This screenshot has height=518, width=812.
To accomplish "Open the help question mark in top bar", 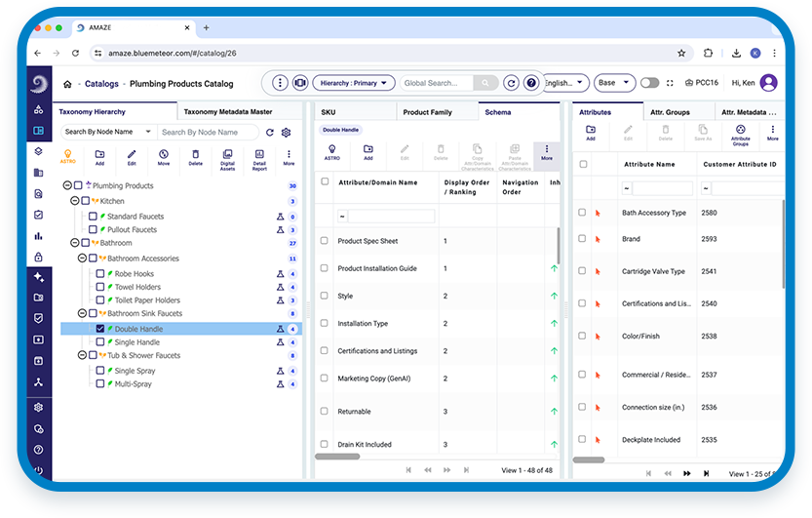I will point(531,83).
